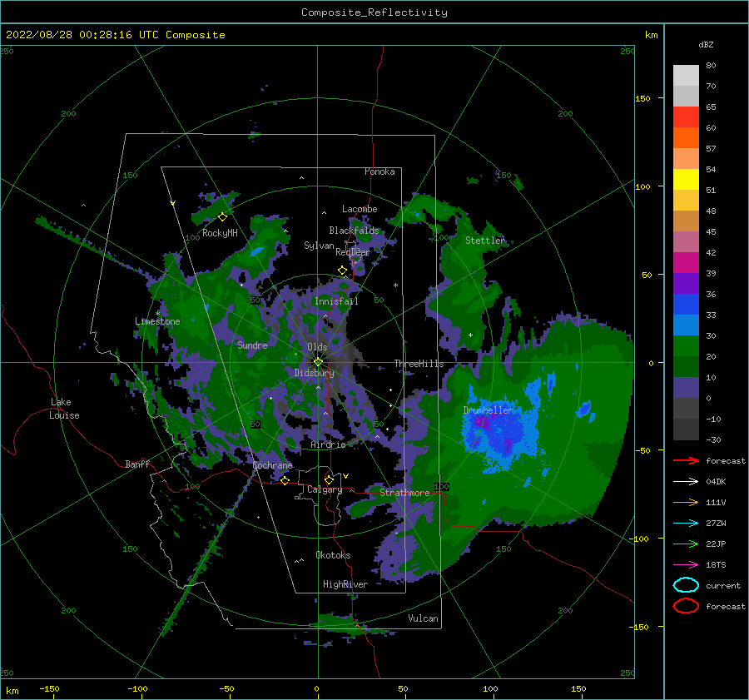Select the Vulcan label
749x700 pixels.
point(424,618)
